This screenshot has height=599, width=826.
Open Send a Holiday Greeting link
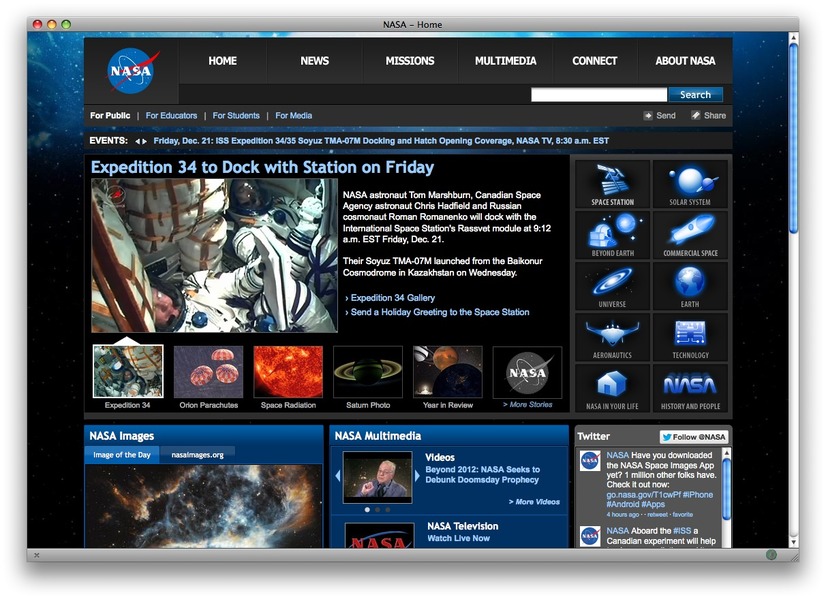coord(440,312)
